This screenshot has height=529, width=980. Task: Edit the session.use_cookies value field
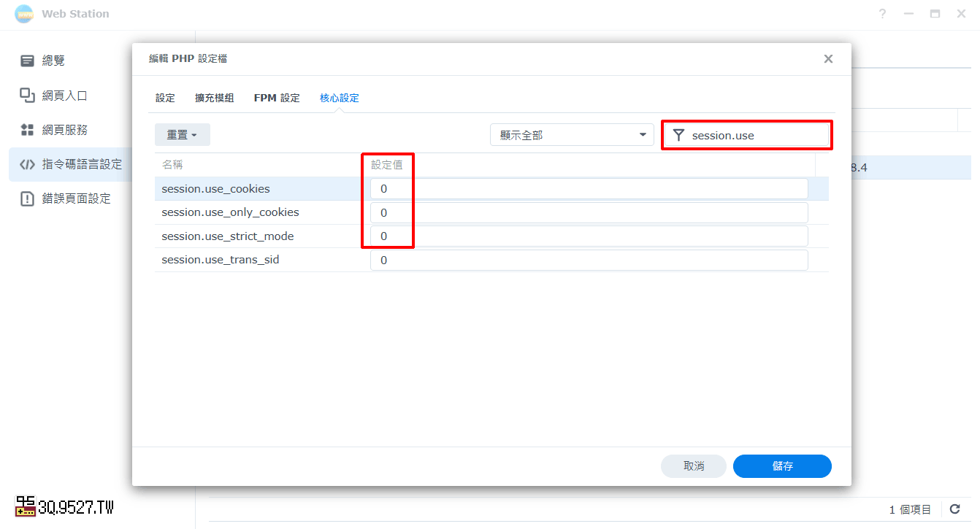(x=589, y=189)
